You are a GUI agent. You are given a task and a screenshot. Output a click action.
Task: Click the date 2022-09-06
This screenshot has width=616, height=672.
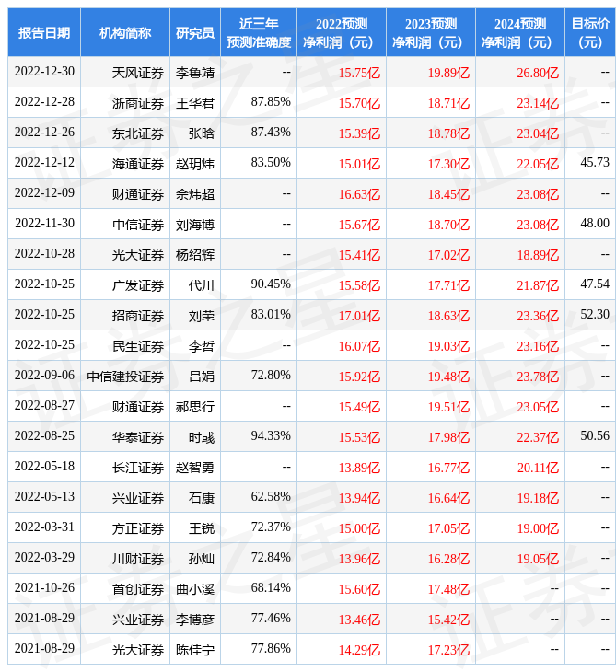[x=44, y=375]
